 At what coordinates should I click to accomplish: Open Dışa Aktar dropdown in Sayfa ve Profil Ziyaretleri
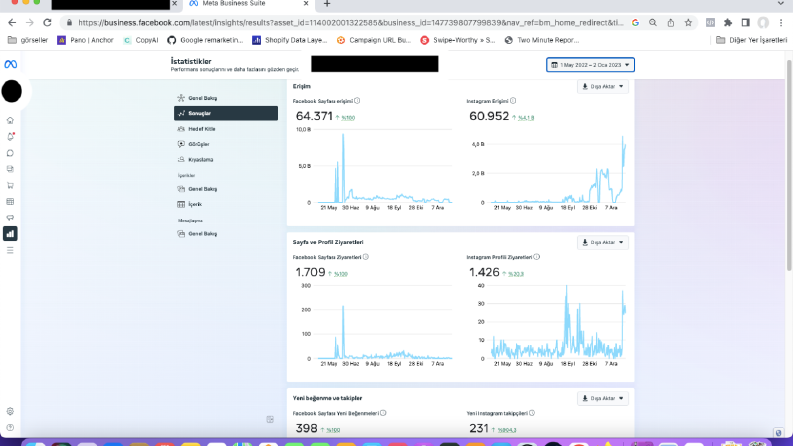(x=602, y=242)
